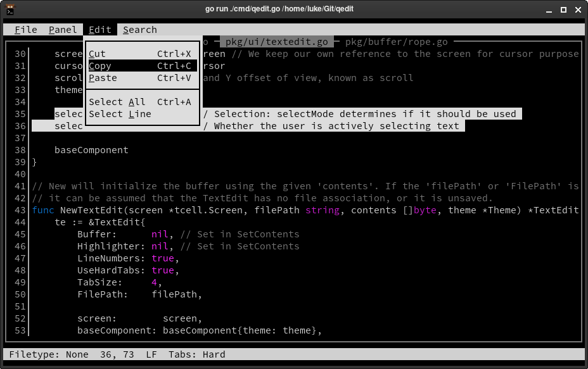Click line number 30 in the gutter
This screenshot has height=369, width=588.
[x=20, y=54]
